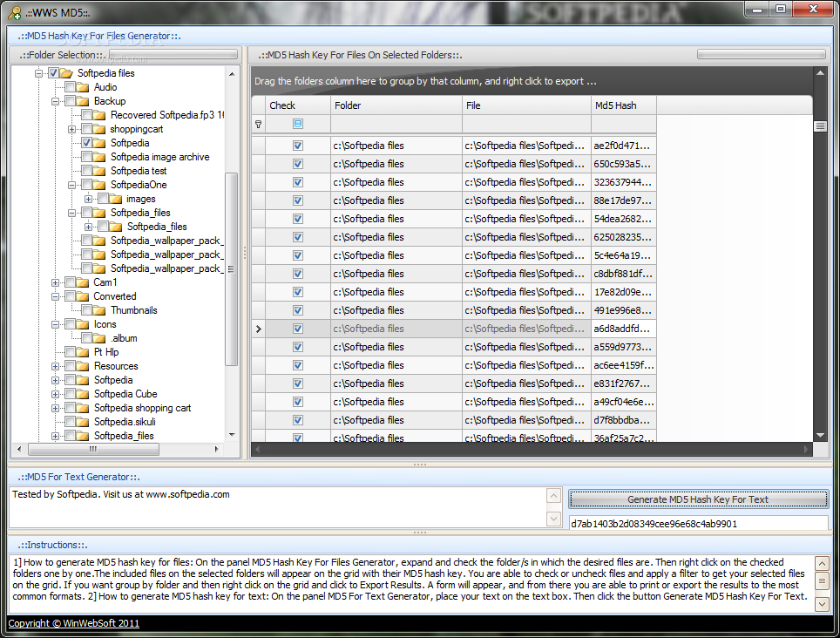Screen dimensions: 840x638
Task: Click the folder selection progress bar
Action: click(173, 55)
